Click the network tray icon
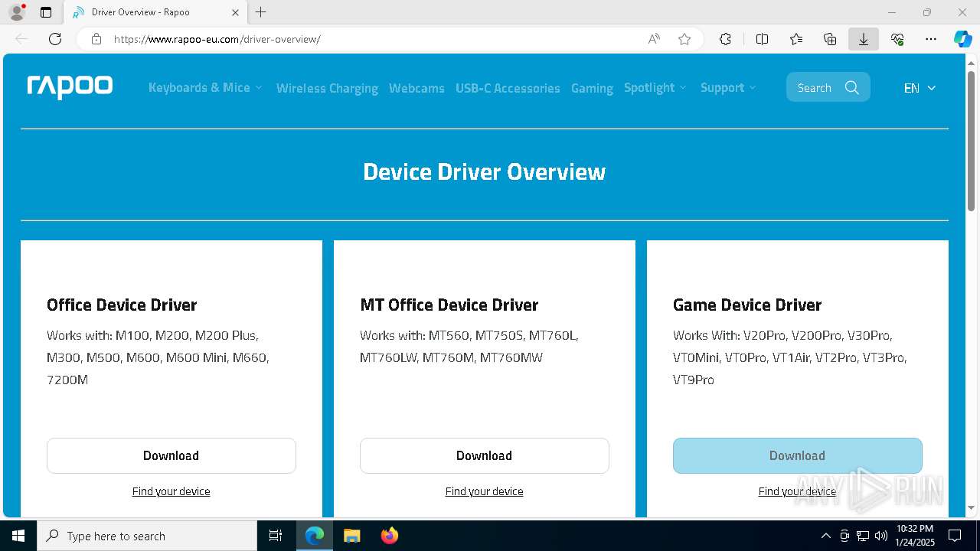This screenshot has width=980, height=551. click(863, 536)
